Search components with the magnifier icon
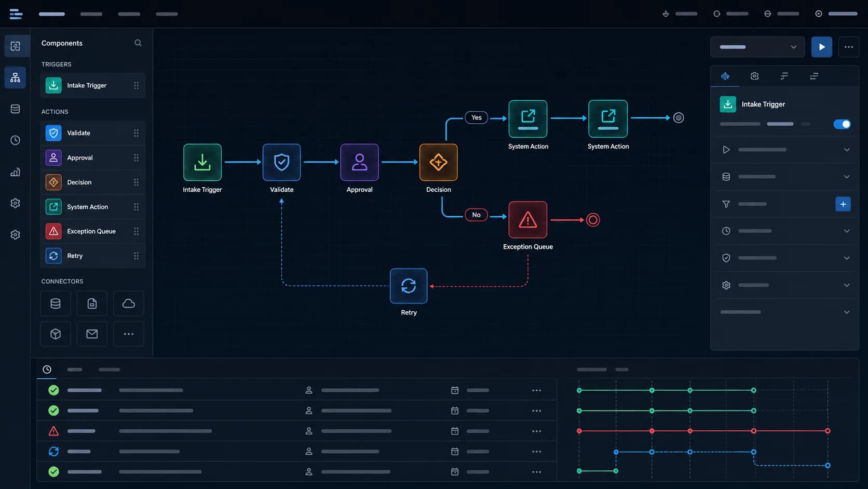Viewport: 868px width, 489px height. coord(138,43)
